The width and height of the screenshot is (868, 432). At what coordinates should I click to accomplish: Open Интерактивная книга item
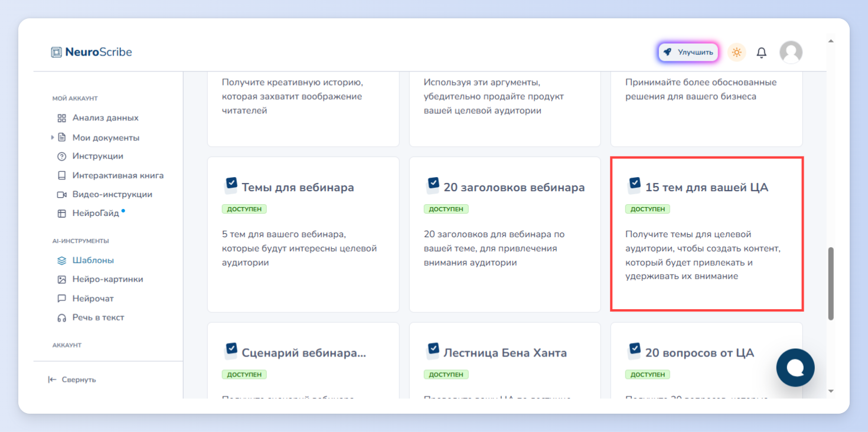[x=118, y=175]
